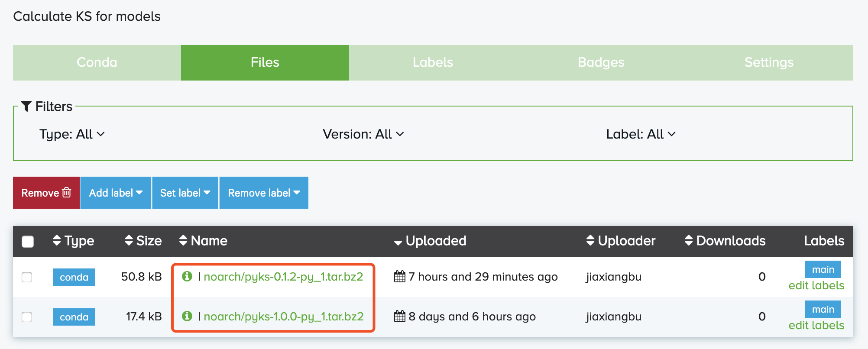Click the calendar icon beside 7 hours ago
The height and width of the screenshot is (349, 868).
tap(400, 276)
